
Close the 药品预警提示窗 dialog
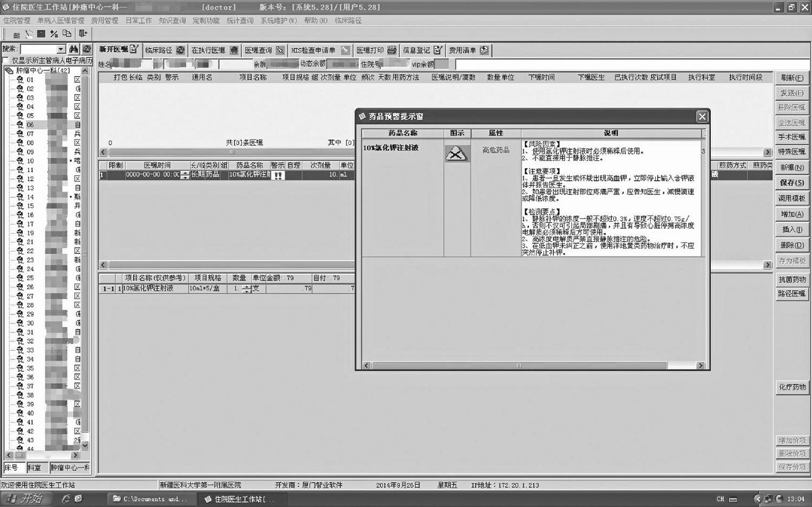pos(702,116)
